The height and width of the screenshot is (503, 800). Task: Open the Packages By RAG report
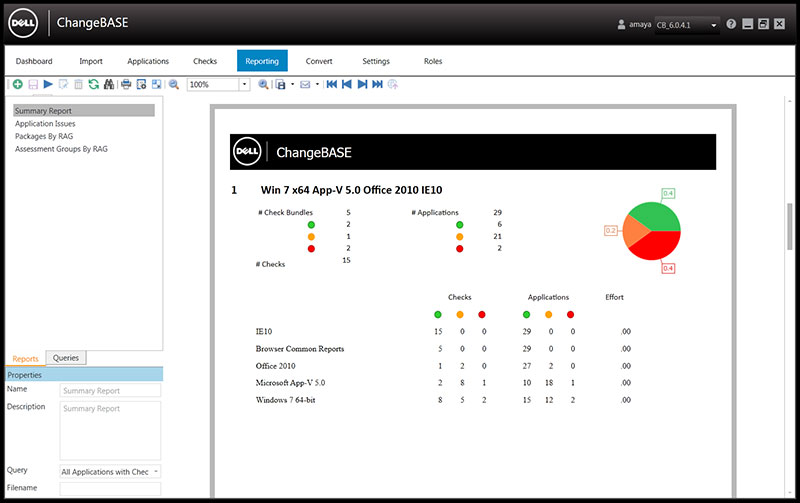point(44,136)
